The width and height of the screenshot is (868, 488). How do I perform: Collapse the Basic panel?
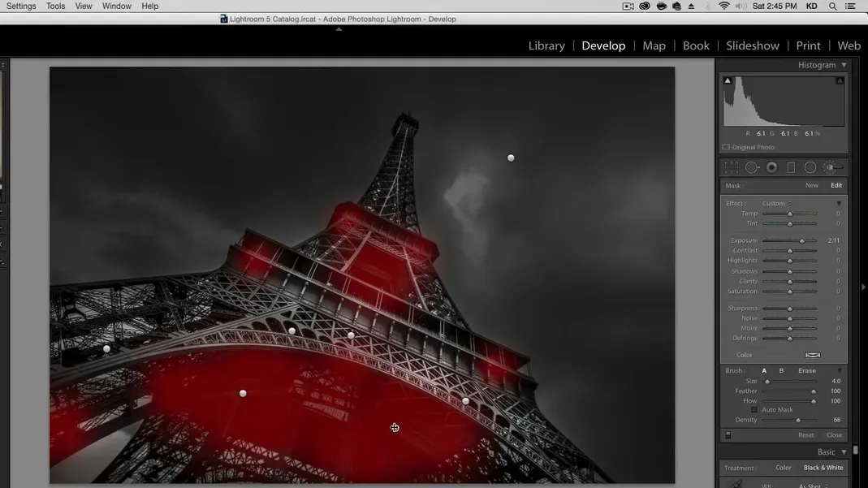tap(844, 452)
